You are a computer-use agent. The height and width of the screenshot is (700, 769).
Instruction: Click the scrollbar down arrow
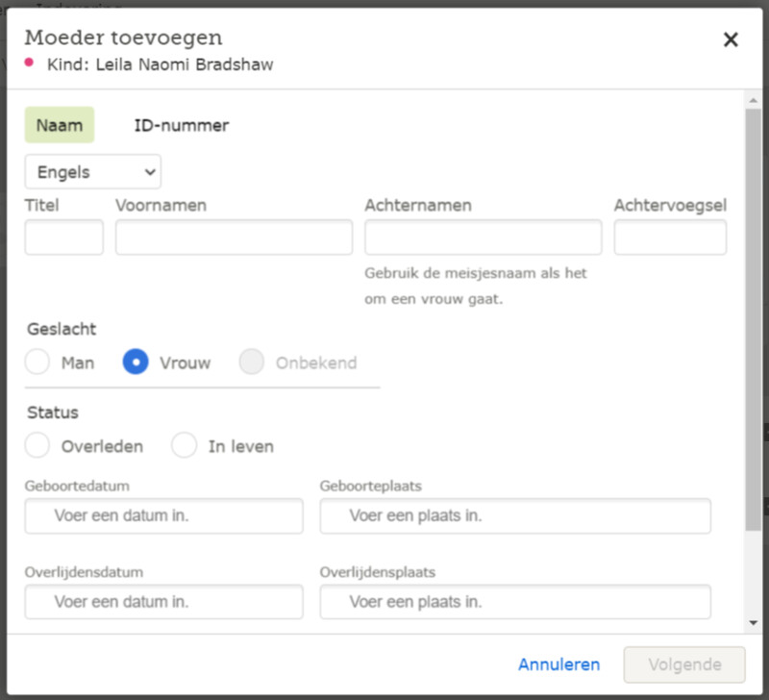pos(753,623)
